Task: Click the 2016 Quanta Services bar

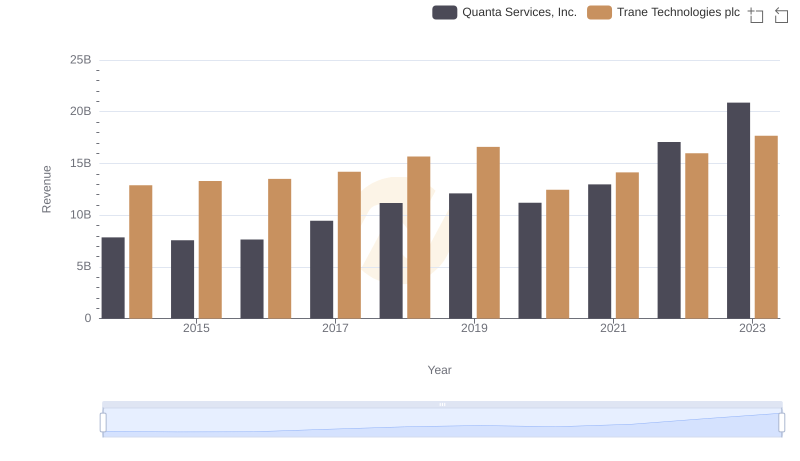Action: tap(252, 279)
